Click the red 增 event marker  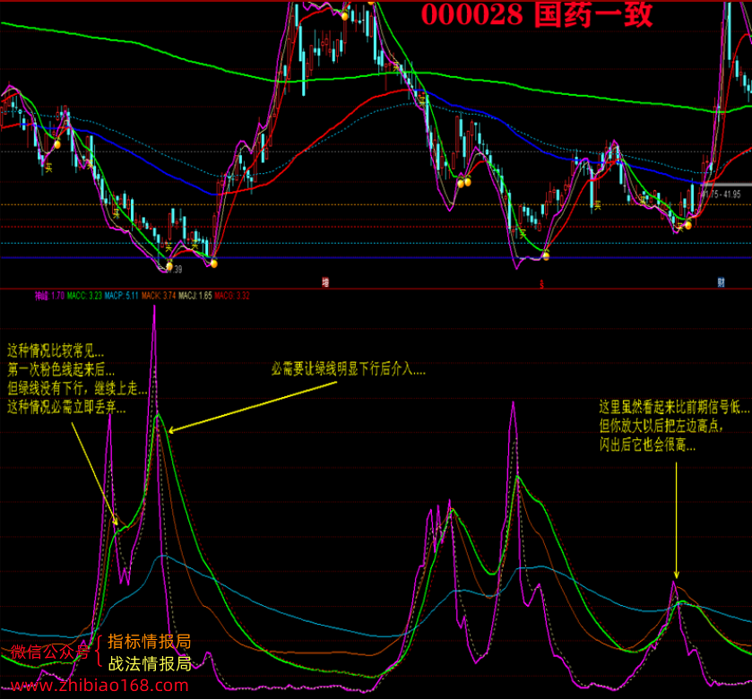pyautogui.click(x=325, y=282)
